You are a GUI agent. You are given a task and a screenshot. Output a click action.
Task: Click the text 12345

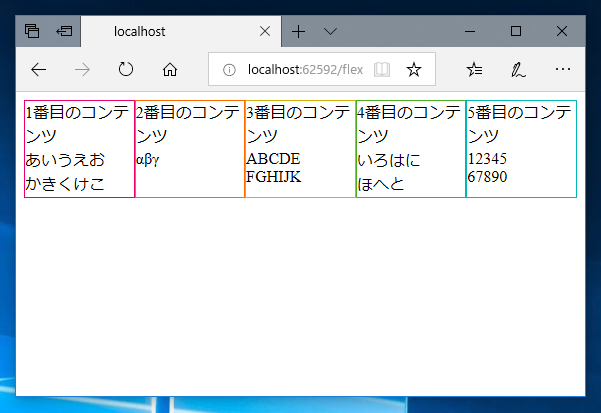487,159
